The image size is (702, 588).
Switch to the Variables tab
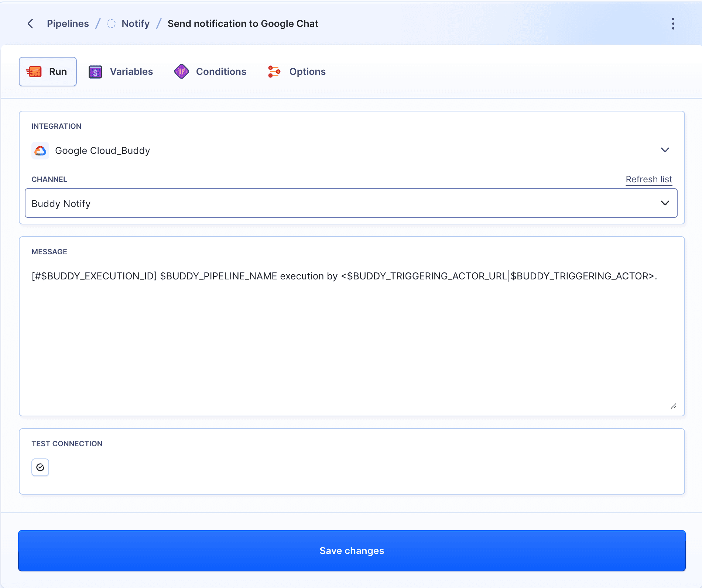click(x=131, y=71)
